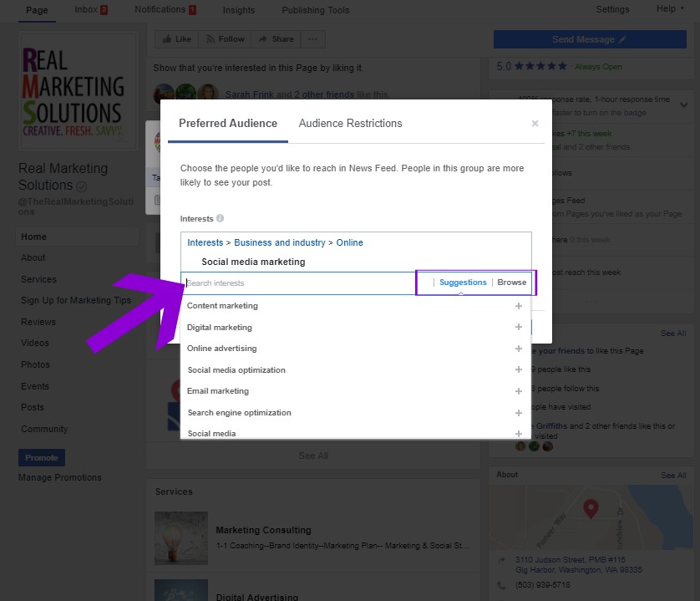Image resolution: width=700 pixels, height=601 pixels.
Task: Add Content marketing interest with plus icon
Action: [518, 306]
